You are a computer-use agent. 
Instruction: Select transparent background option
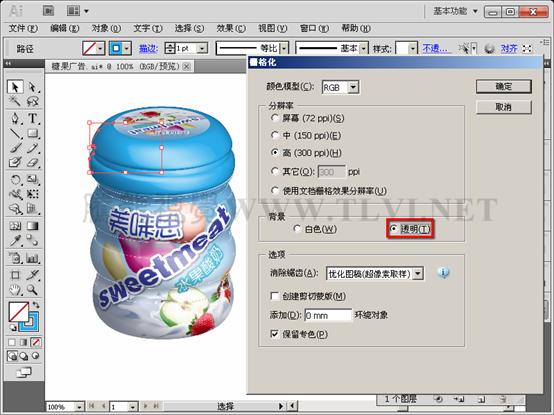click(x=393, y=229)
